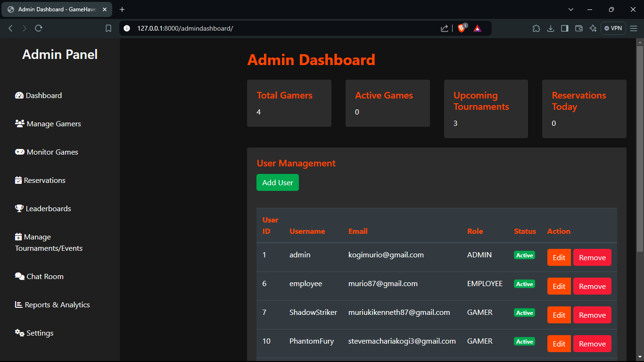Click the Active badge for admin
The height and width of the screenshot is (362, 644).
coord(524,255)
